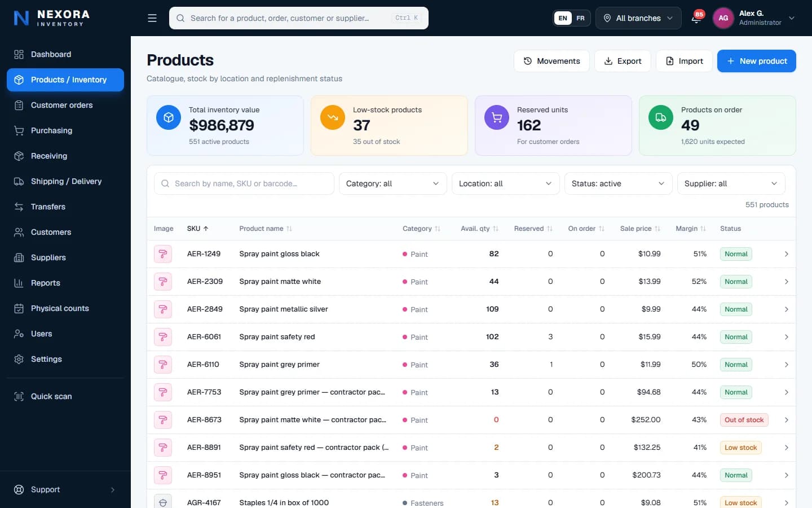Open the Supplier filter dropdown
This screenshot has height=508, width=812.
731,183
